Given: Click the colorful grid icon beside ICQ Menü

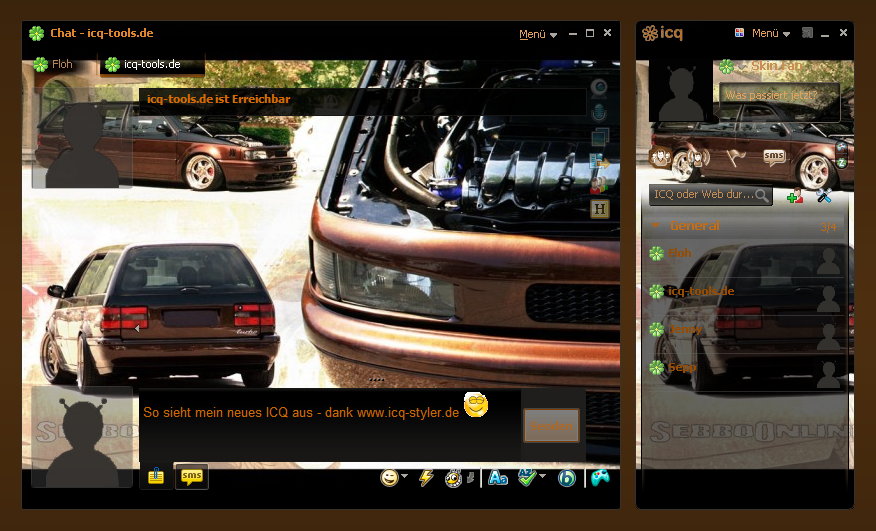Looking at the screenshot, I should pos(739,33).
